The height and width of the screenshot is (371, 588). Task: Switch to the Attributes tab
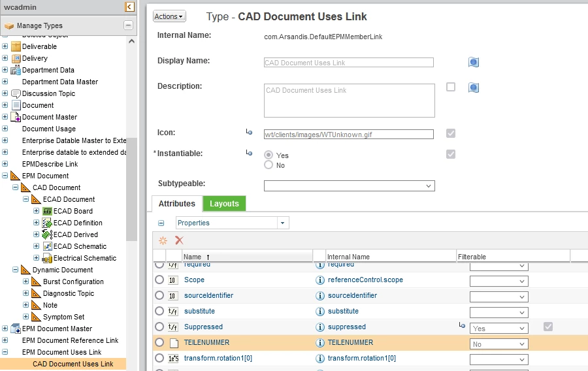pyautogui.click(x=177, y=204)
